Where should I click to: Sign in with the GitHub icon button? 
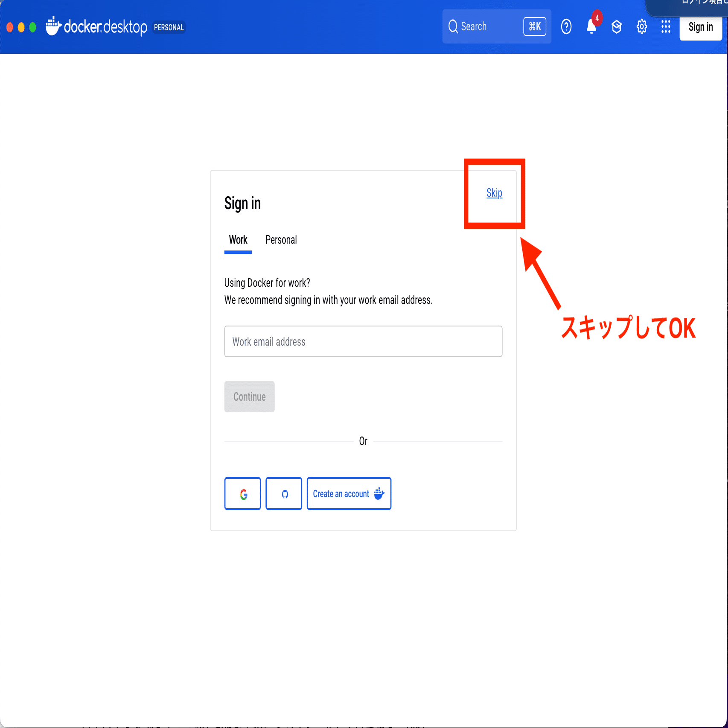(x=284, y=494)
